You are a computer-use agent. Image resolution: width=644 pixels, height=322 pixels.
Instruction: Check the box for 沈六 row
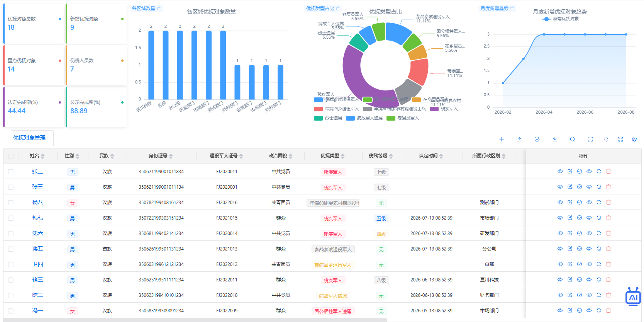[11, 233]
